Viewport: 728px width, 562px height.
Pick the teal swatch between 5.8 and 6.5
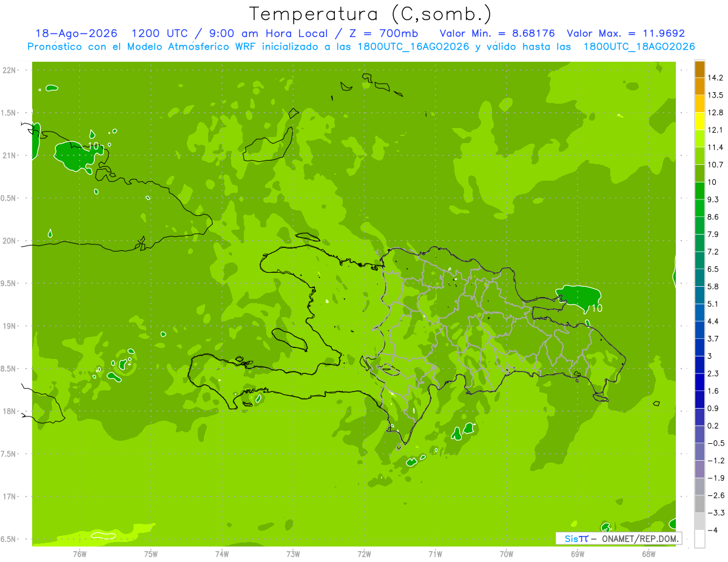[699, 278]
